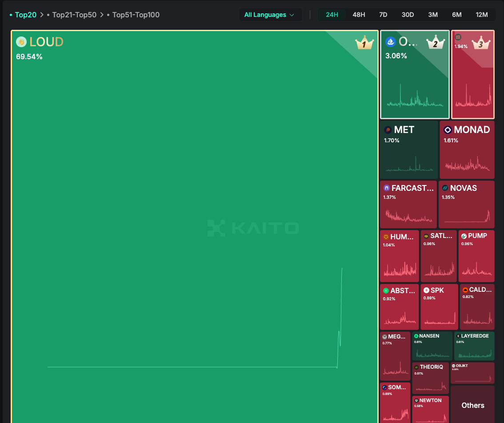
Task: Click the gold number 1 crown badge
Action: 364,44
